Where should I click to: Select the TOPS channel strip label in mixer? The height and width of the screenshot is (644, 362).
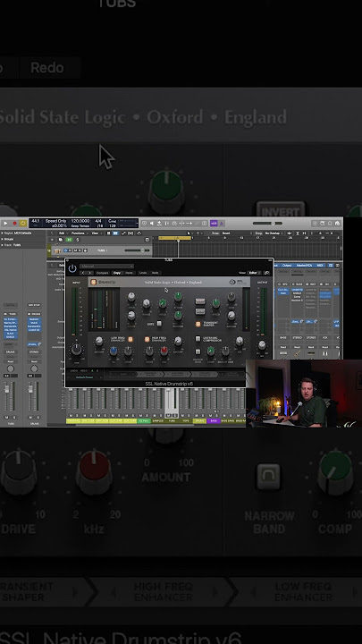[185, 420]
